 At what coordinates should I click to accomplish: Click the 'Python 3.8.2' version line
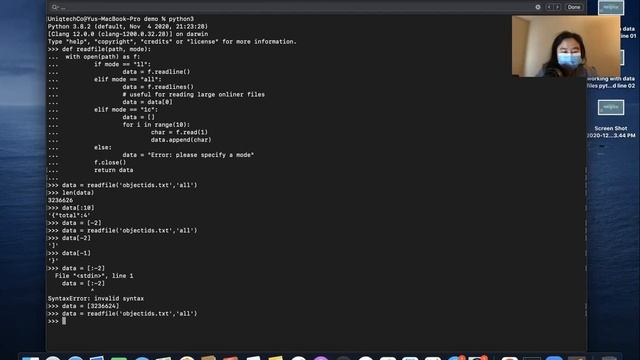(128, 27)
